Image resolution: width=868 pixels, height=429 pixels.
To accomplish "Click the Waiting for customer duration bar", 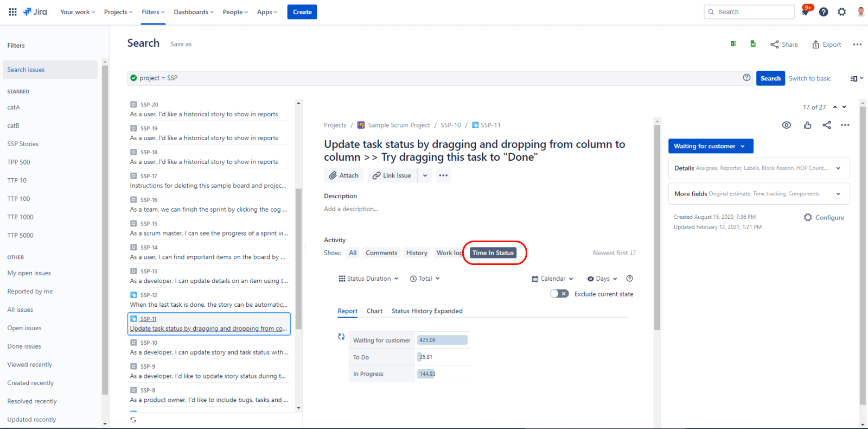I will pyautogui.click(x=442, y=340).
